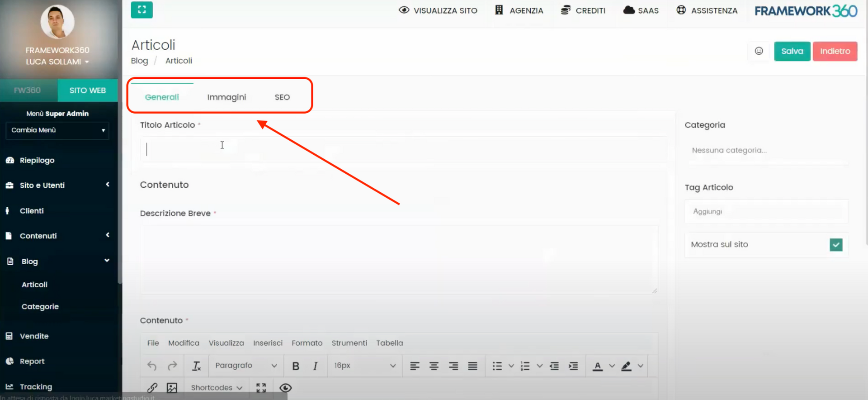Switch to the FW360 tab
This screenshot has height=400, width=868.
click(x=28, y=90)
